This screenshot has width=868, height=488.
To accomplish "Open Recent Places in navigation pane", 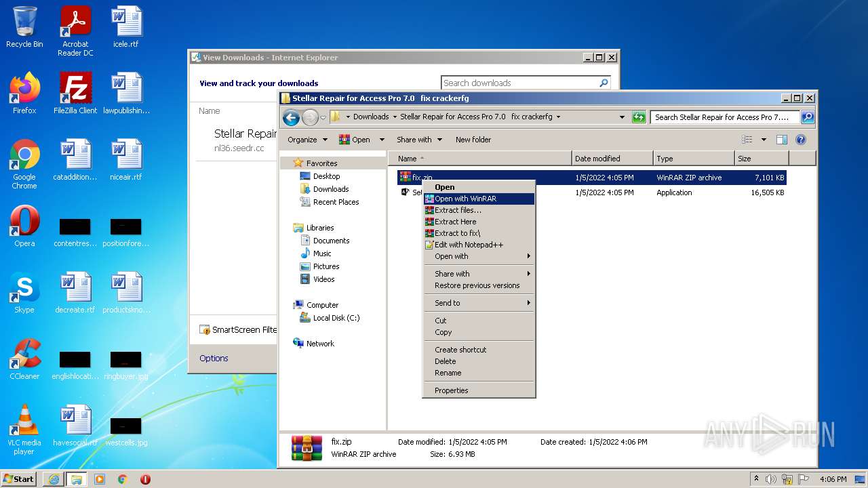I will click(330, 202).
